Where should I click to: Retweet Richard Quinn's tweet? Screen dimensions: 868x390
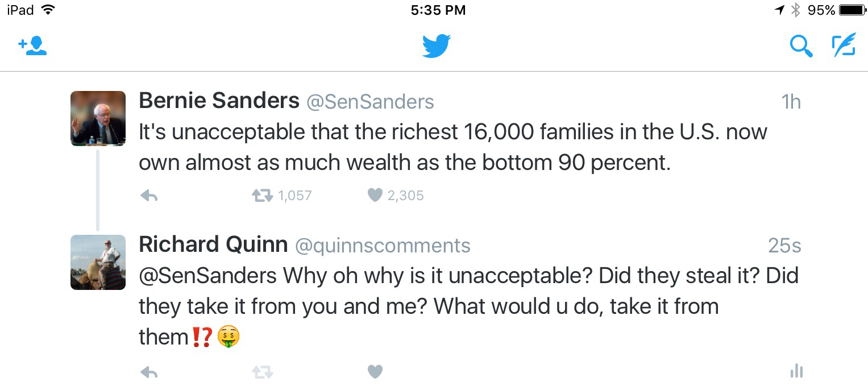(263, 372)
